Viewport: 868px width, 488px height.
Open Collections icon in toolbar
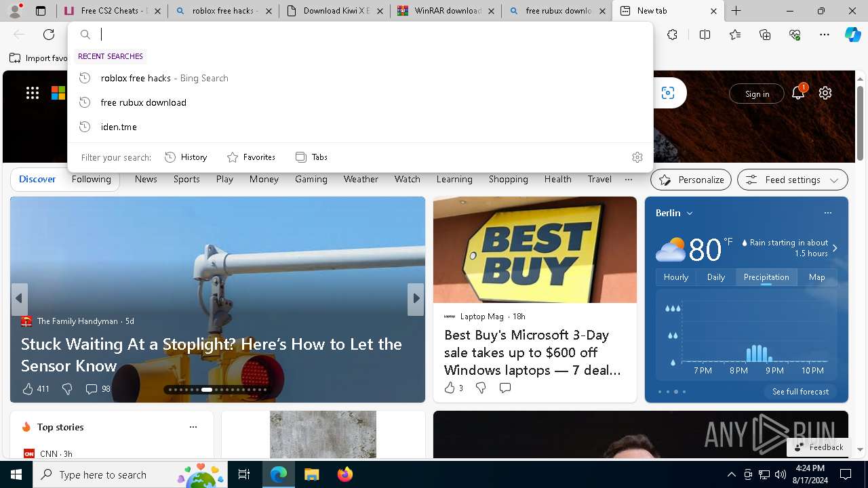pyautogui.click(x=765, y=35)
